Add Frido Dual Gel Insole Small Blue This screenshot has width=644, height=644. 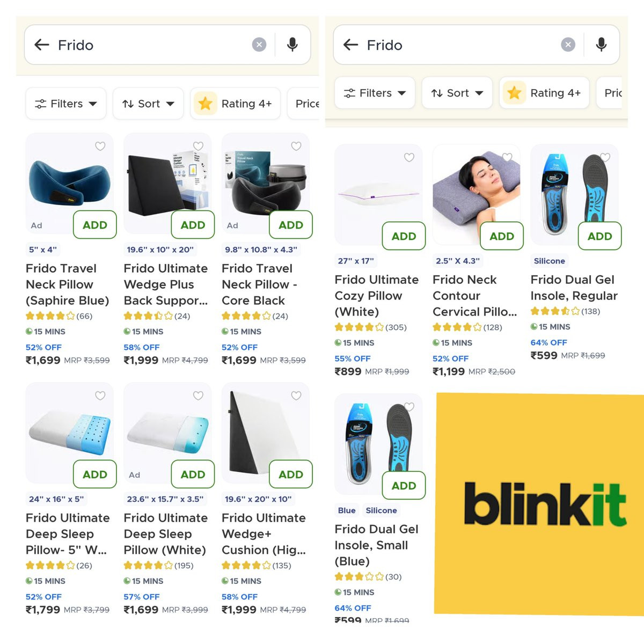point(404,486)
